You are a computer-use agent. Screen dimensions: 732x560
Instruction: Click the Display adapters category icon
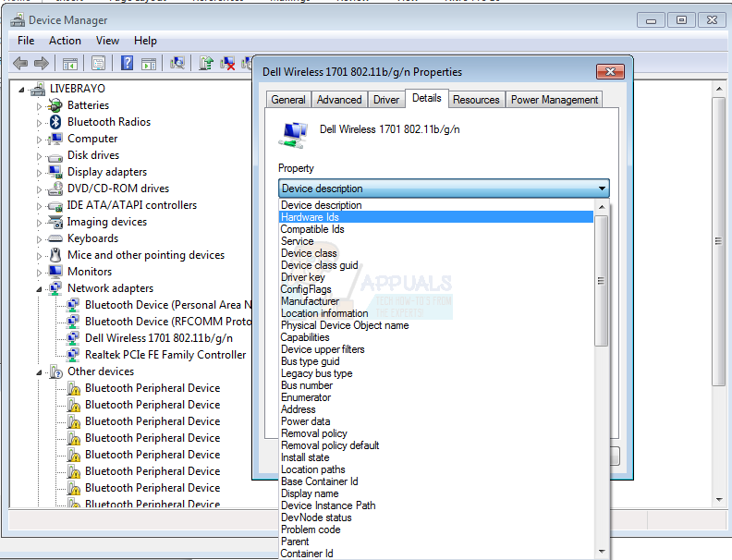tap(55, 172)
